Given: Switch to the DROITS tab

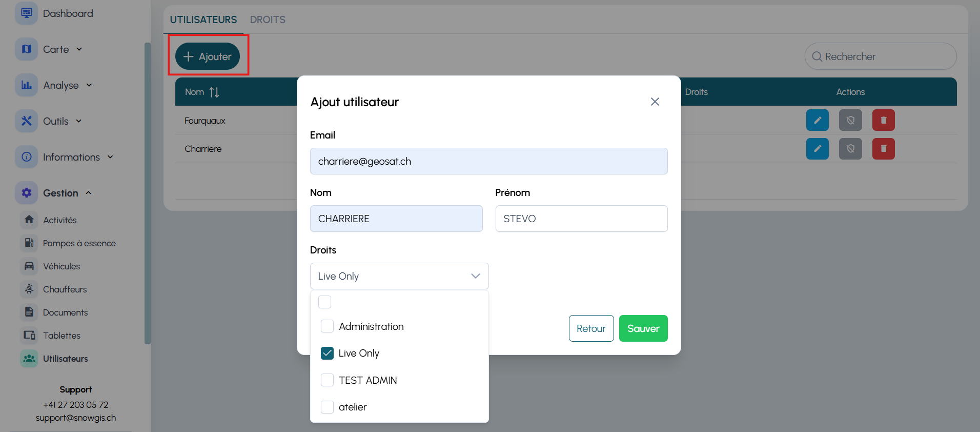Looking at the screenshot, I should (x=268, y=19).
